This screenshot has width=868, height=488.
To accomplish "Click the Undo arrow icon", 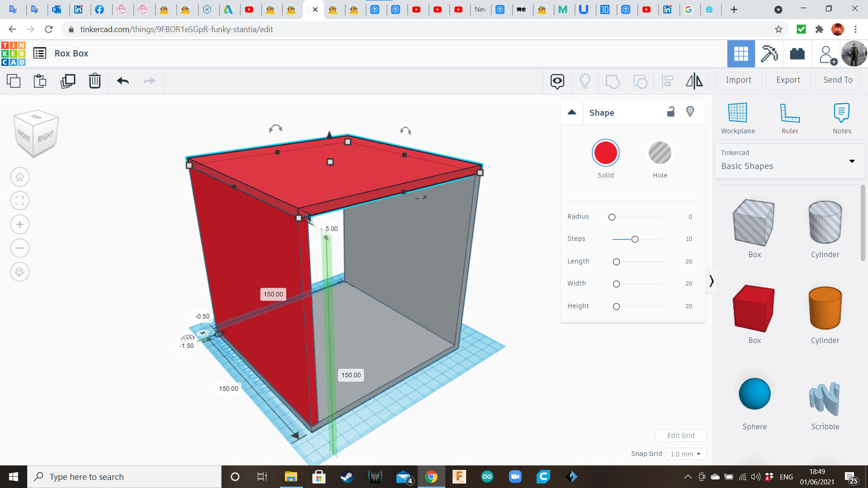I will click(122, 81).
